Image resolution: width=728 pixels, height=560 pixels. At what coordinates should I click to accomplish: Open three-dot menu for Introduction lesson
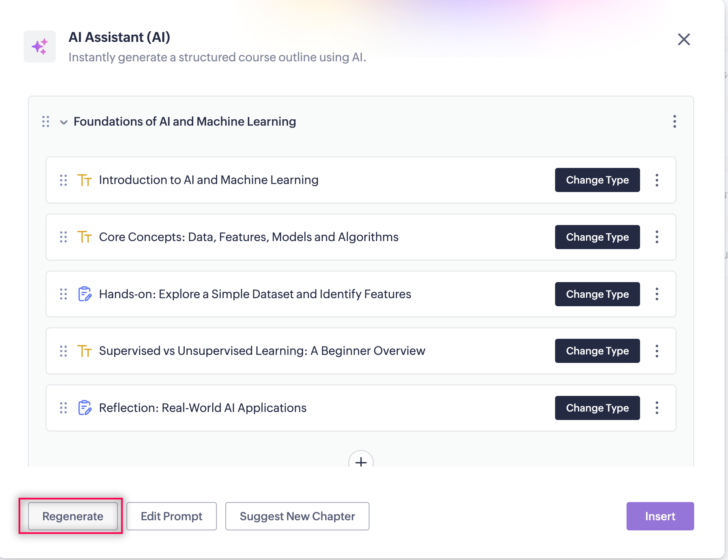click(657, 180)
